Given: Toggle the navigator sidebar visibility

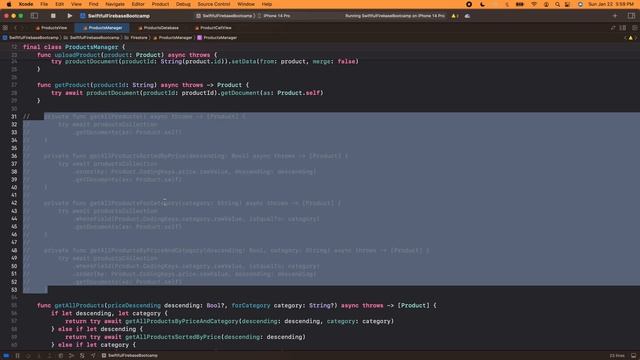Looking at the screenshot, I should [x=34, y=16].
